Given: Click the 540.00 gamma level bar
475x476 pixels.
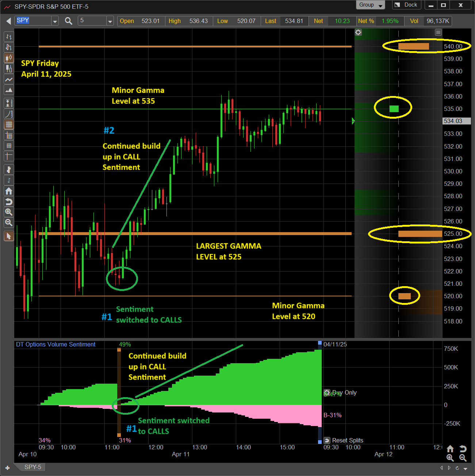Looking at the screenshot, I should 413,46.
